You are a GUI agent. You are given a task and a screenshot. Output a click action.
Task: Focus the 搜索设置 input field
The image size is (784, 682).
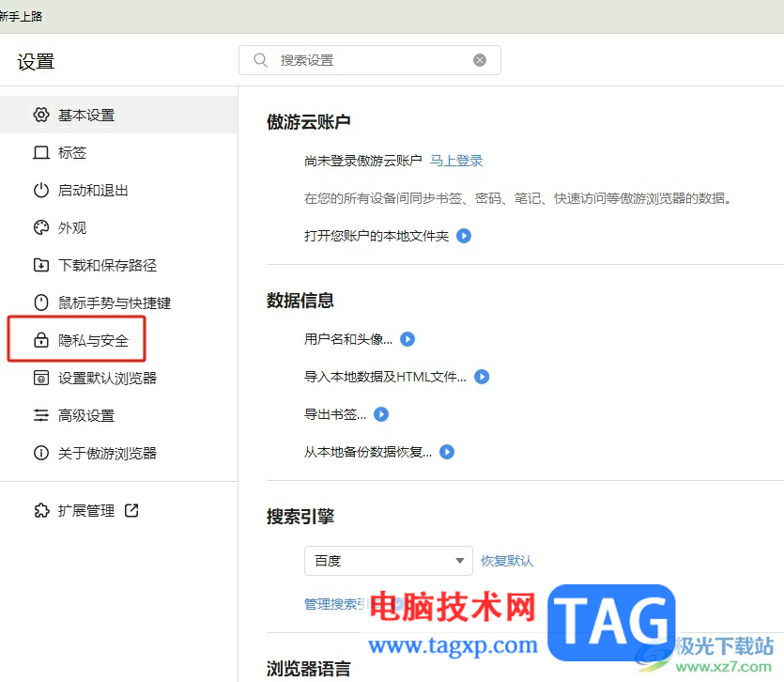coord(370,60)
